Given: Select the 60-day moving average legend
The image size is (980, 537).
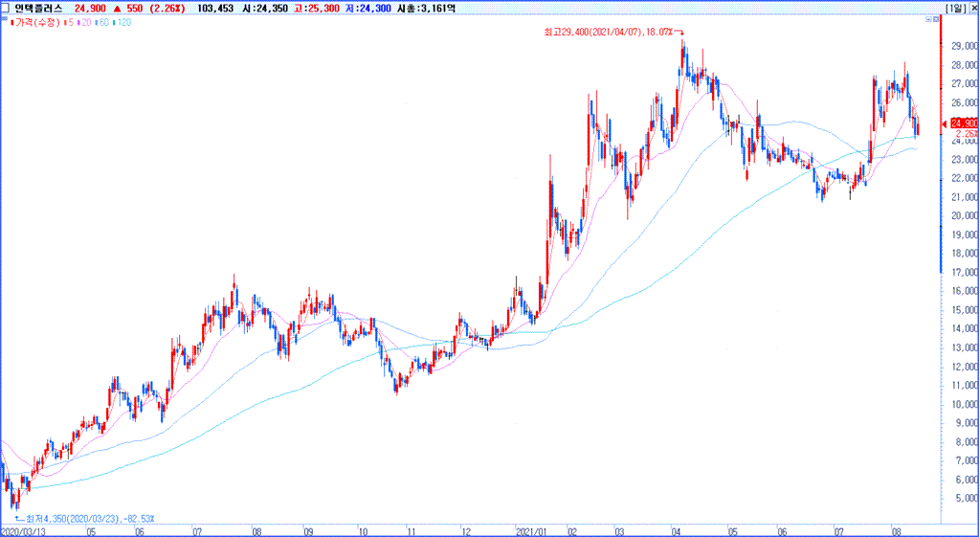Looking at the screenshot, I should tap(103, 21).
